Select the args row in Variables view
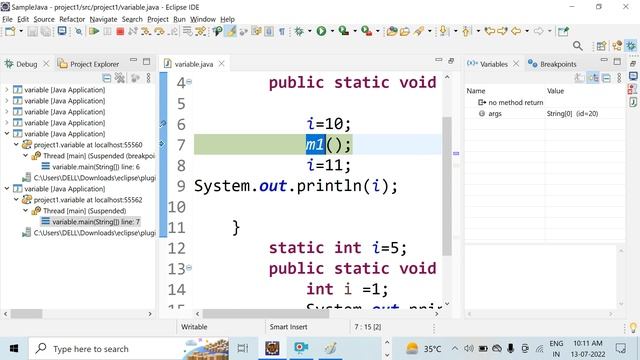640x360 pixels. point(545,113)
